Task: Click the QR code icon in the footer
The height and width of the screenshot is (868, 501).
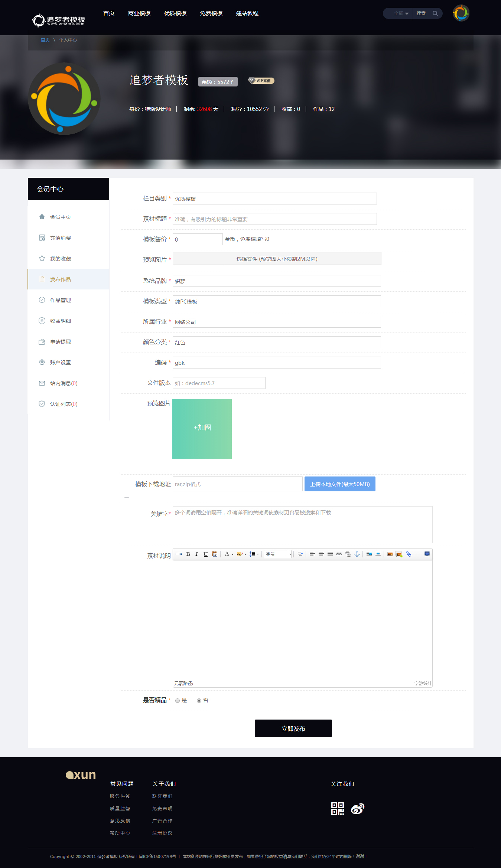Action: tap(337, 809)
